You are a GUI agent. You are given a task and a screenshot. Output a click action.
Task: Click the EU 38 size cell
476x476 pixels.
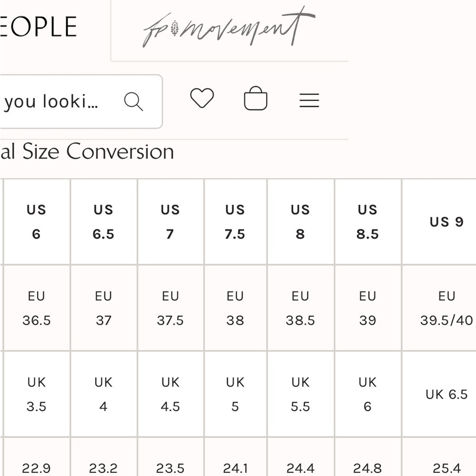pyautogui.click(x=236, y=308)
